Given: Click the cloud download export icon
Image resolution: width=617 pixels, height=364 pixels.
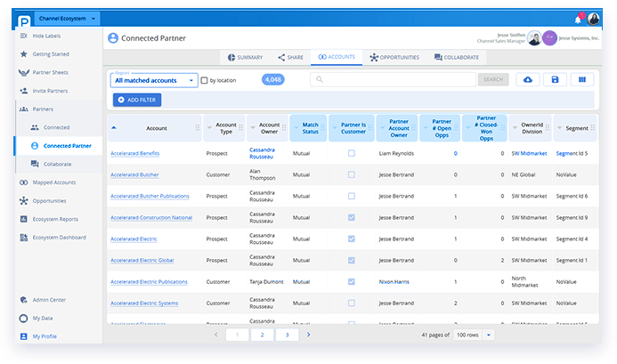Looking at the screenshot, I should pyautogui.click(x=528, y=79).
